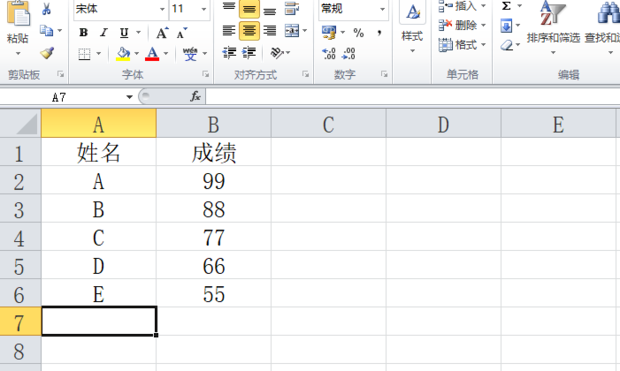Open 排序和筛选 sort and filter
Screen dimensions: 620x371
(x=553, y=28)
